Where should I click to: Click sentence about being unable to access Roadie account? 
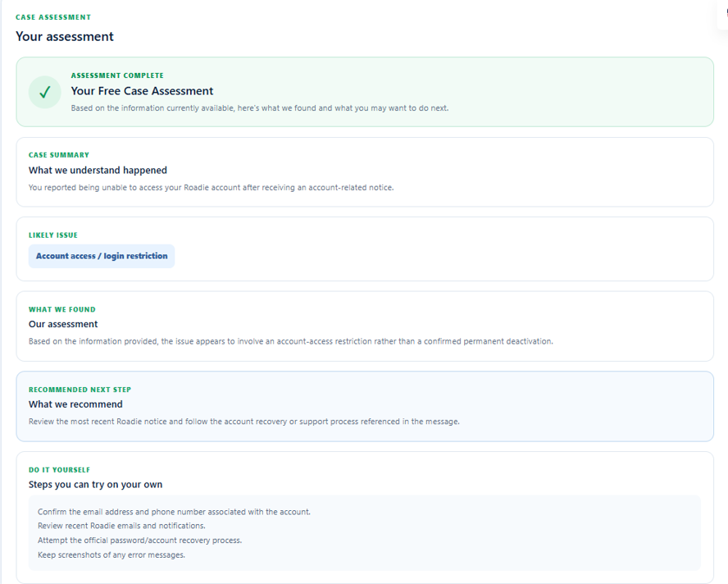coord(211,187)
